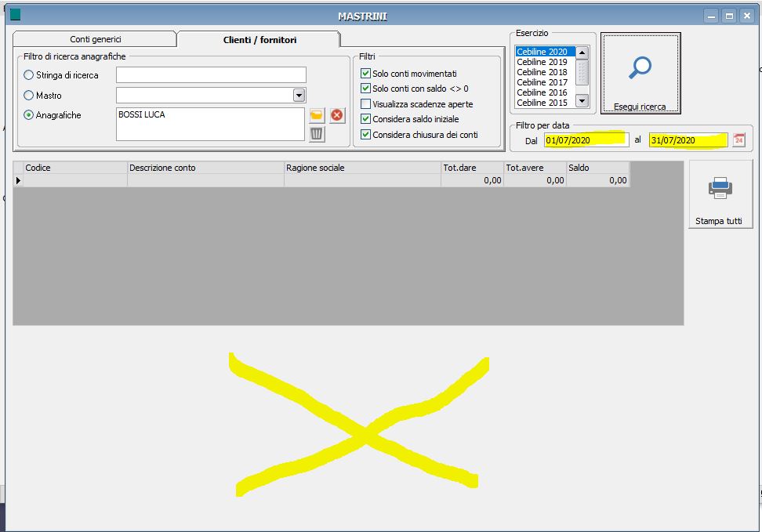Viewport: 762px width, 532px height.
Task: Toggle Considera saldo iniziale checkbox
Action: click(366, 119)
